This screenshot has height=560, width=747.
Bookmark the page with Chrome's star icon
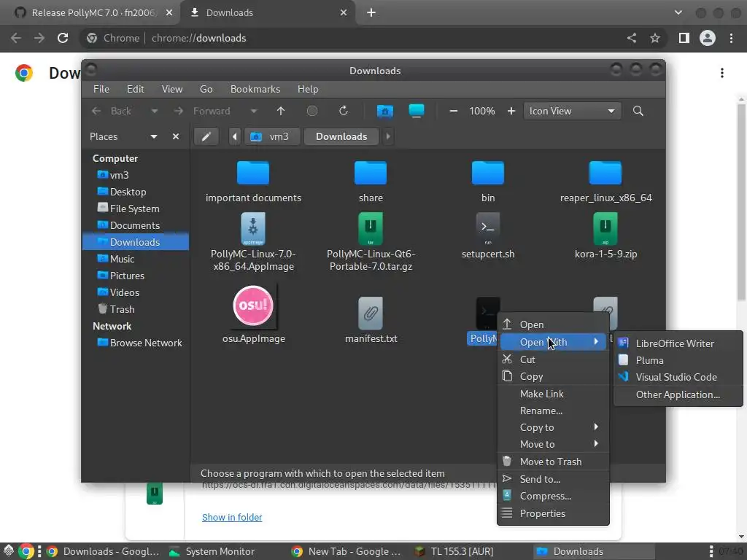pos(655,38)
